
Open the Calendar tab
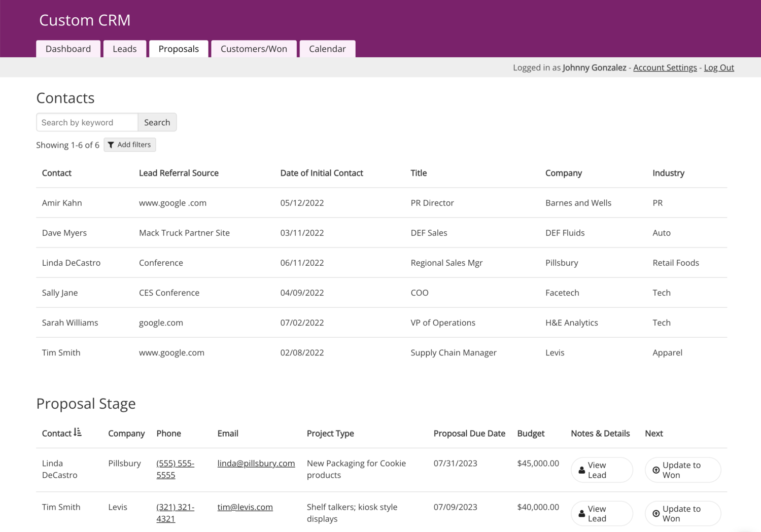(x=327, y=49)
